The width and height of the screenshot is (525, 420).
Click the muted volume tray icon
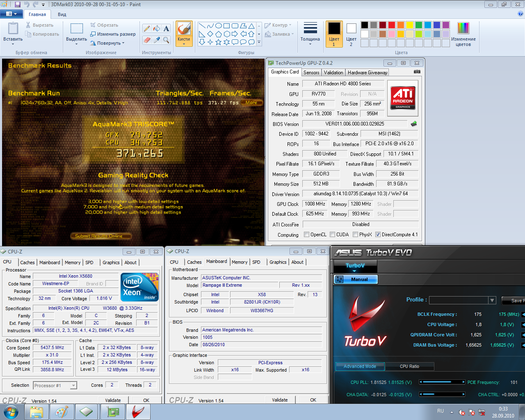(x=462, y=412)
